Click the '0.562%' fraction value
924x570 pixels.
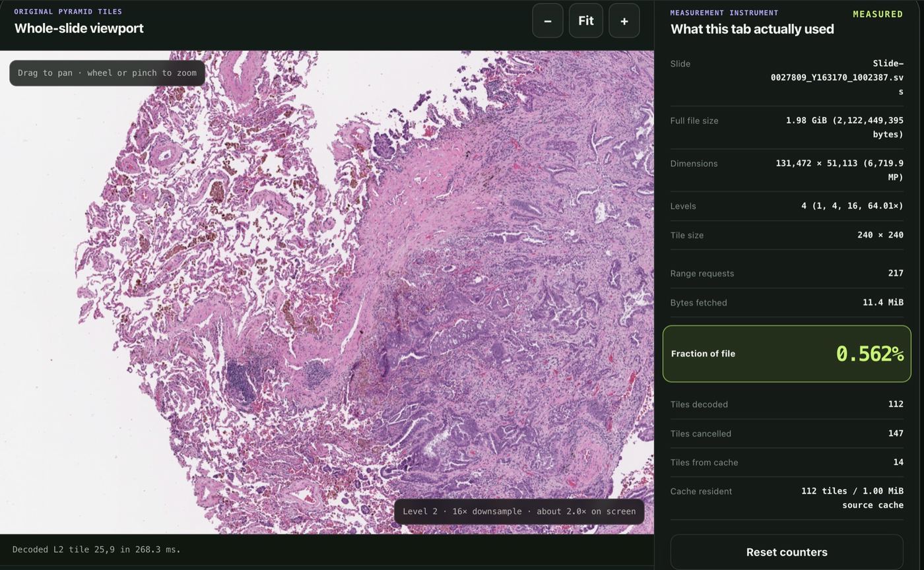[869, 354]
